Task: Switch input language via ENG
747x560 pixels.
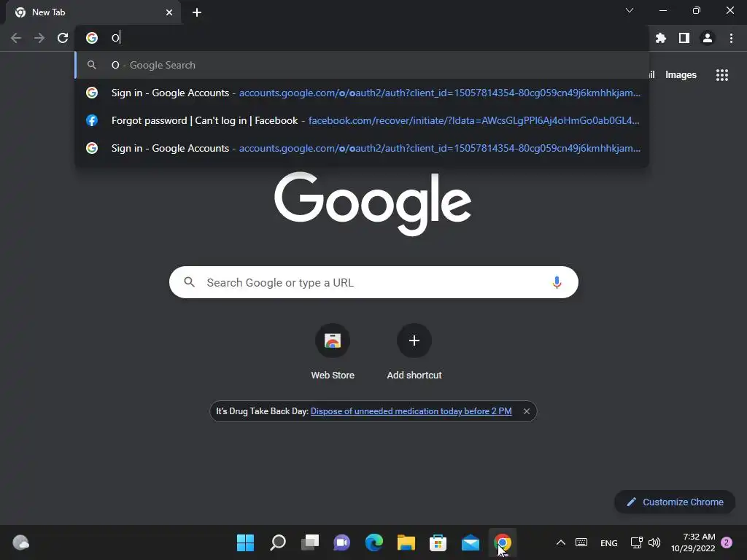Action: (x=609, y=542)
